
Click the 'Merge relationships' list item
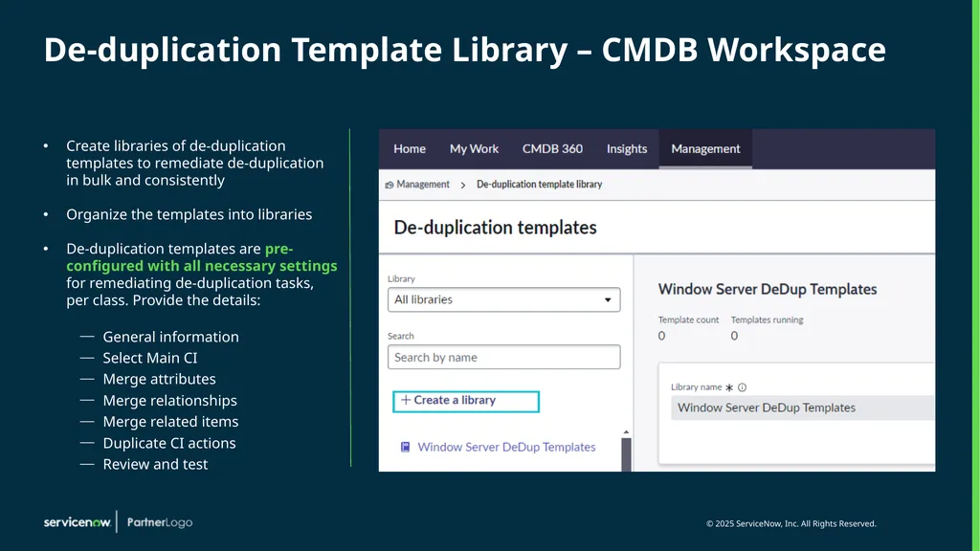[x=170, y=401]
